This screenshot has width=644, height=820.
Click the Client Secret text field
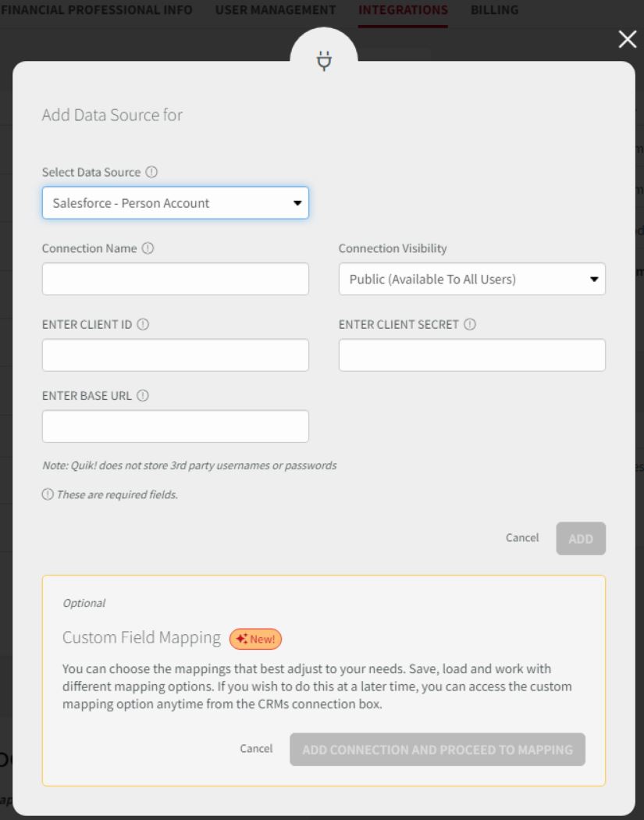(472, 355)
